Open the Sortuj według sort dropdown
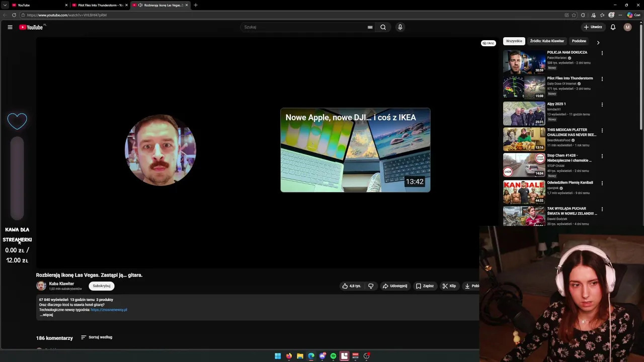This screenshot has width=644, height=362. (97, 337)
